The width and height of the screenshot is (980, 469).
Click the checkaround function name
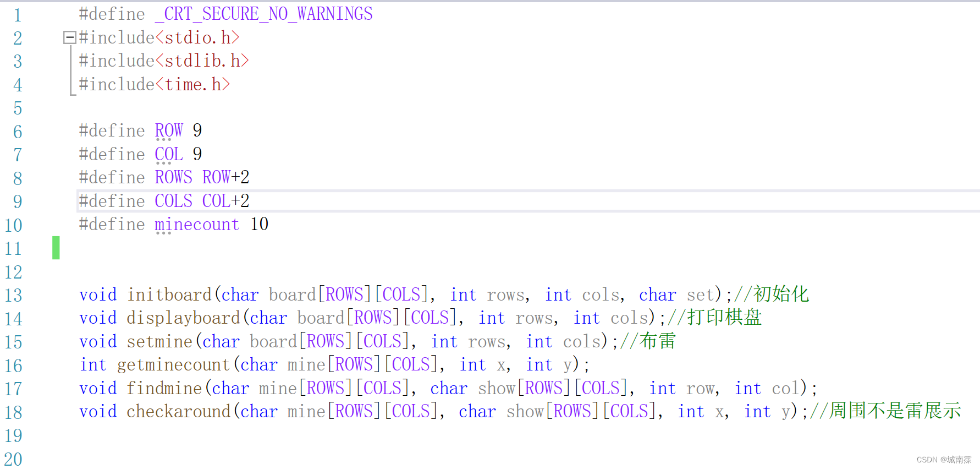[179, 411]
